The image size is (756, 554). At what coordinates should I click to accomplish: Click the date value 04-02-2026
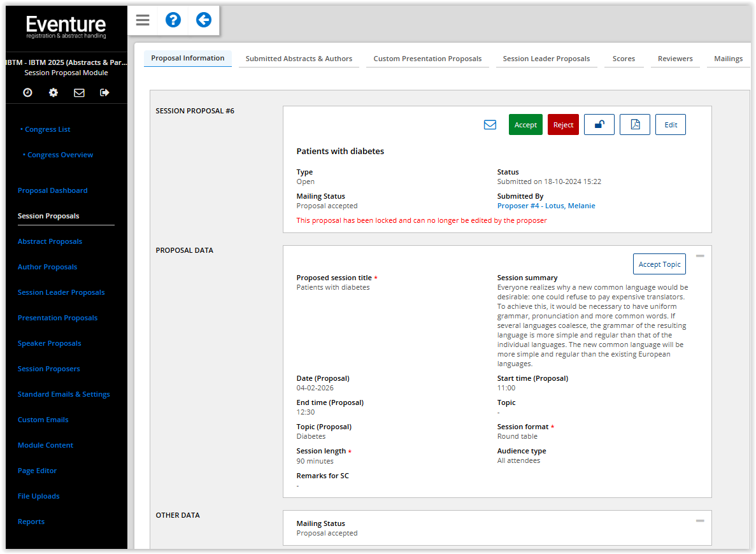click(315, 388)
